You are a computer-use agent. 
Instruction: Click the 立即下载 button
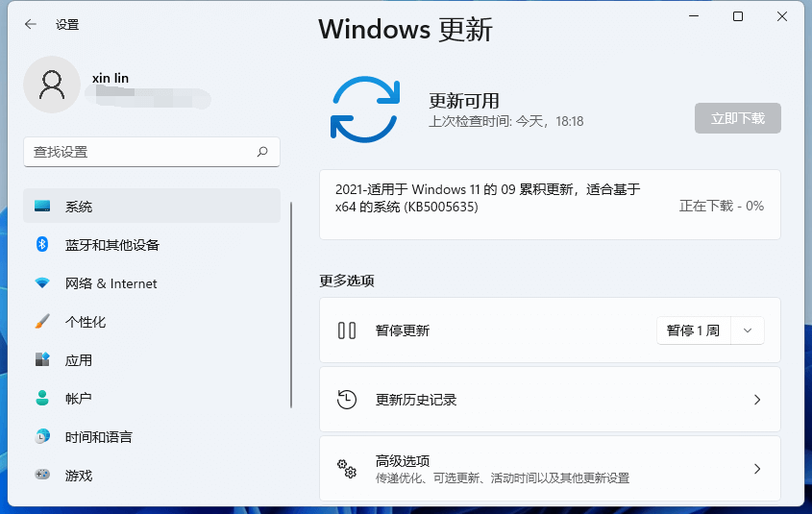click(x=737, y=118)
